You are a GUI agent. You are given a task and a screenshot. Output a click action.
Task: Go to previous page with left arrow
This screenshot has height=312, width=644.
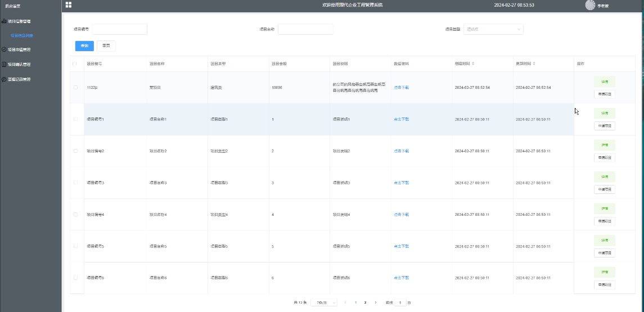tap(345, 302)
